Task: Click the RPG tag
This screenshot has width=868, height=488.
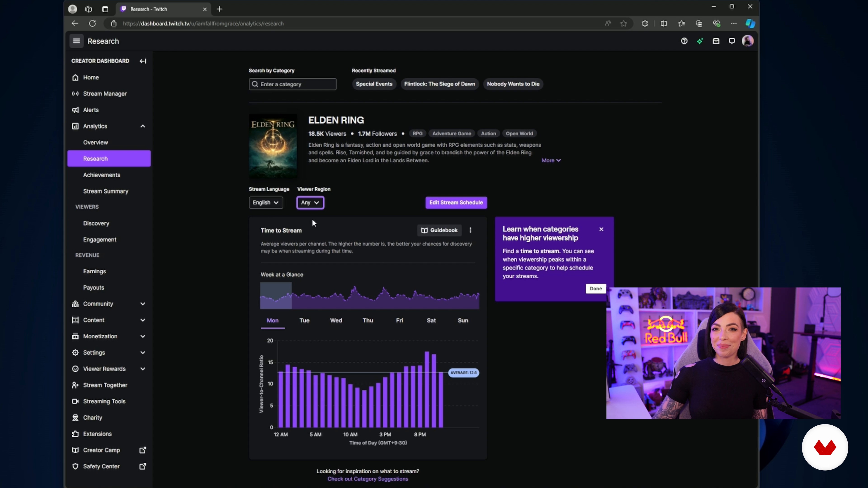Action: [x=417, y=134]
